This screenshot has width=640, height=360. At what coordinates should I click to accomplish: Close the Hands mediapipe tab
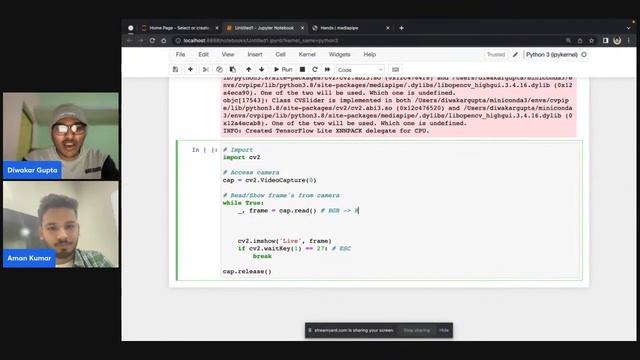(x=388, y=28)
